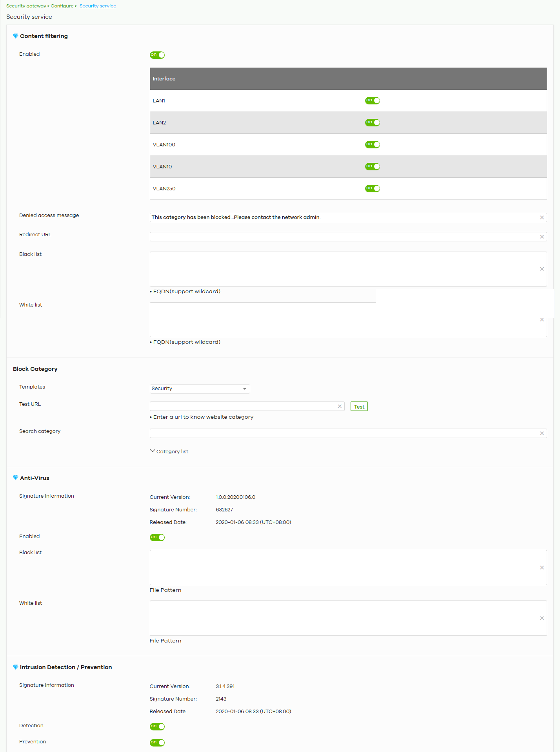Click the diamond icon beside Anti-Virus
The width and height of the screenshot is (560, 752).
coord(16,478)
